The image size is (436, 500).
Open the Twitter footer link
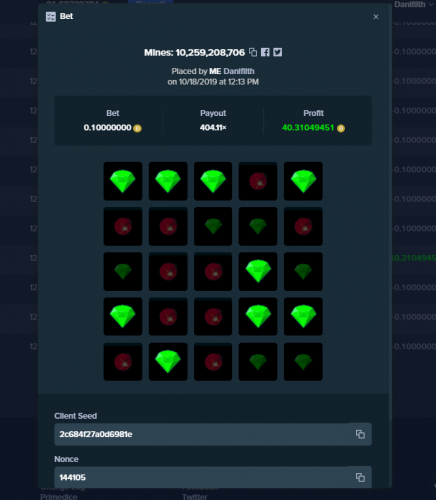click(x=195, y=497)
